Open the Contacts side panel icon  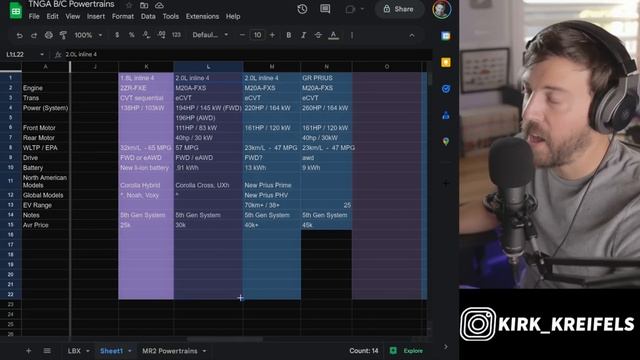click(x=446, y=116)
